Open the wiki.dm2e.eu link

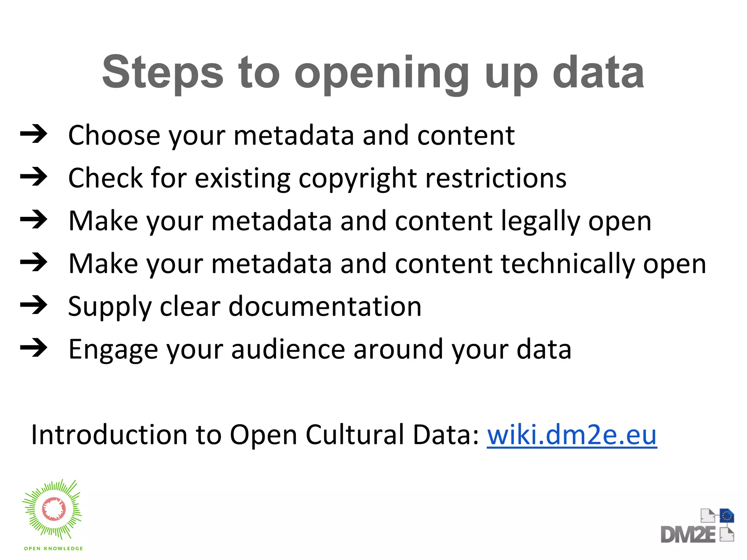(x=572, y=435)
